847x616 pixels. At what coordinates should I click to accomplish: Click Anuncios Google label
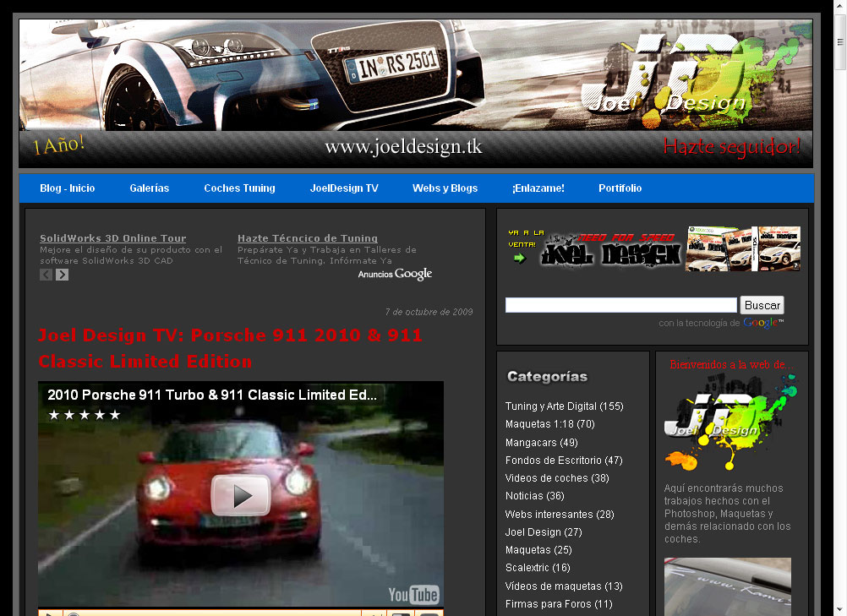pos(395,275)
